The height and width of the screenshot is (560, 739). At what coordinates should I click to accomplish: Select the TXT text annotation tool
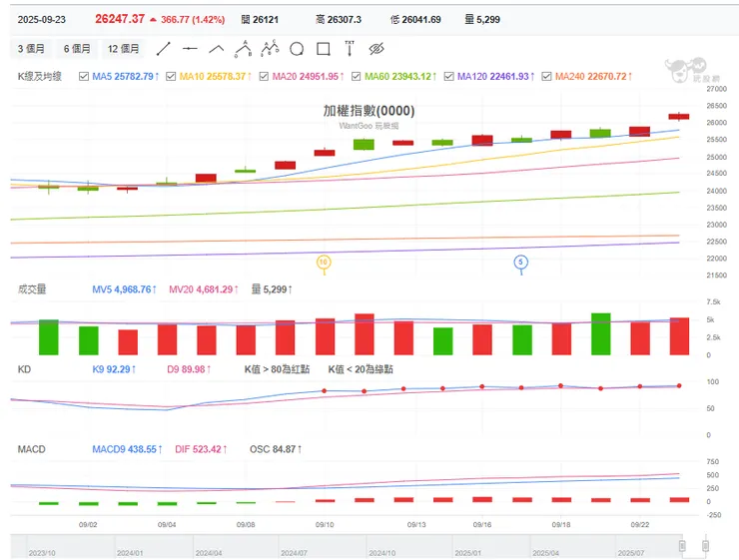tap(350, 48)
